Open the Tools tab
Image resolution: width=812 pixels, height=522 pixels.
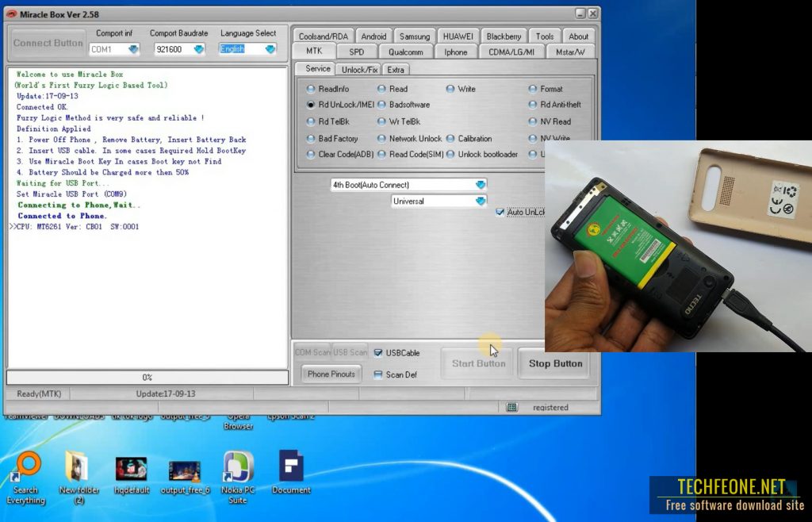pyautogui.click(x=545, y=36)
